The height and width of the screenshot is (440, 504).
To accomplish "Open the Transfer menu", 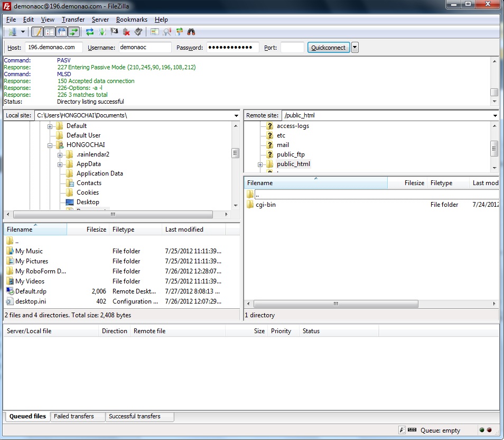I will 73,20.
